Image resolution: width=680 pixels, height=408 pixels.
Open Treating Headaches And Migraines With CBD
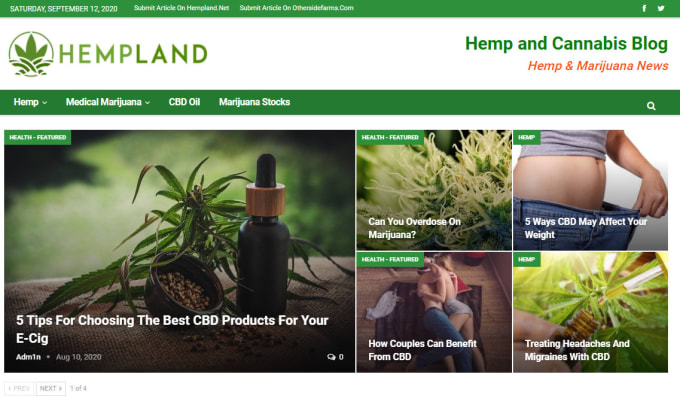577,350
